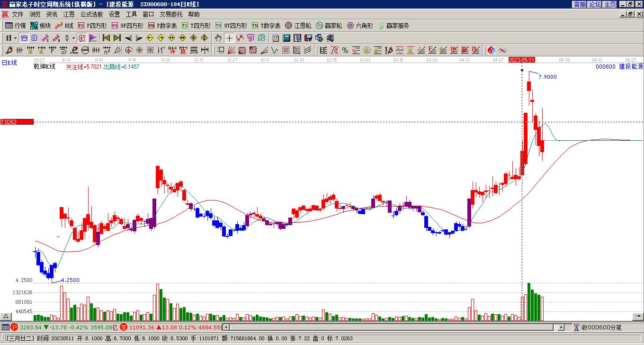The image size is (644, 345).
Task: Click the 客服 customer service button
Action: pos(580,4)
